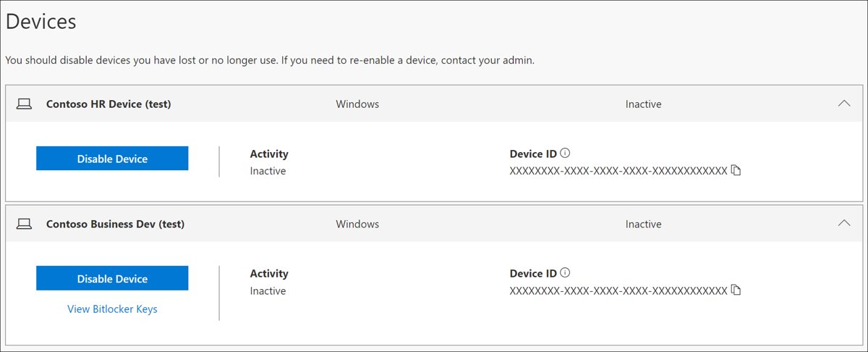
Task: Click Activity label under Contoso Business Dev
Action: click(x=269, y=274)
